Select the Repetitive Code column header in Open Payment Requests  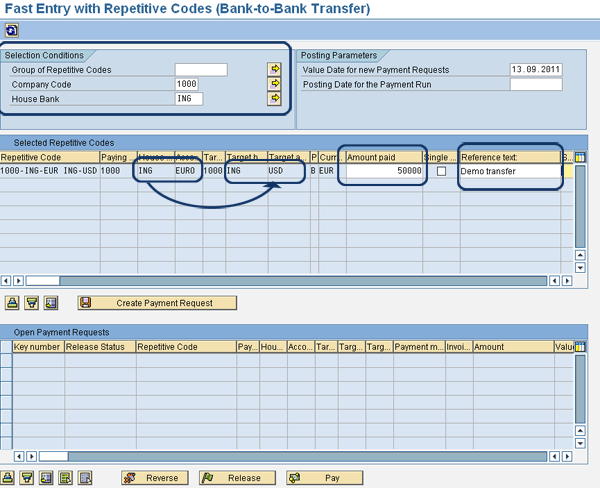click(185, 347)
